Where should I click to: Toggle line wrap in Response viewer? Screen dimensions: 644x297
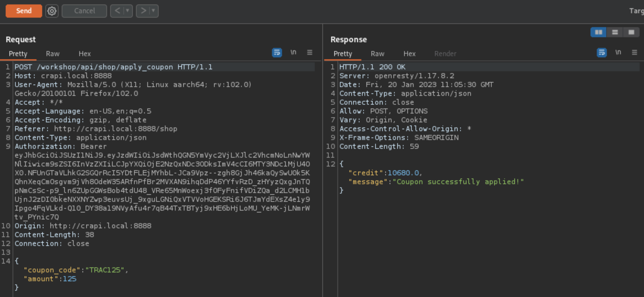(602, 52)
